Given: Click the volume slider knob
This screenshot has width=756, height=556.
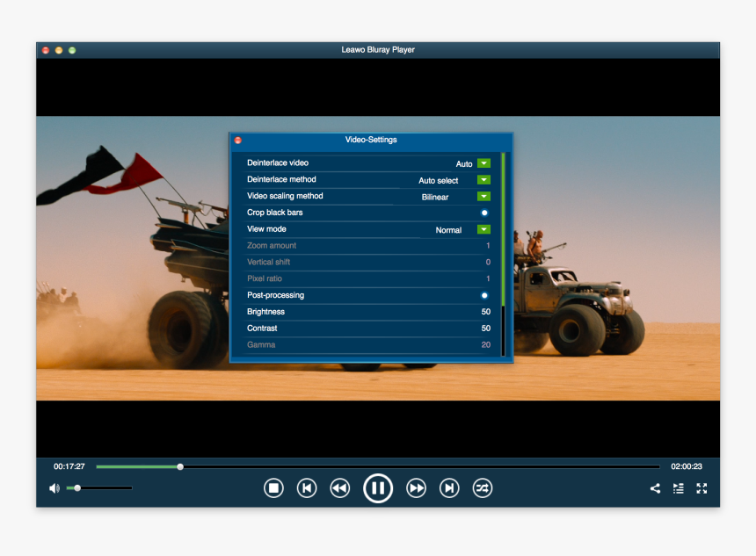Looking at the screenshot, I should (x=77, y=488).
